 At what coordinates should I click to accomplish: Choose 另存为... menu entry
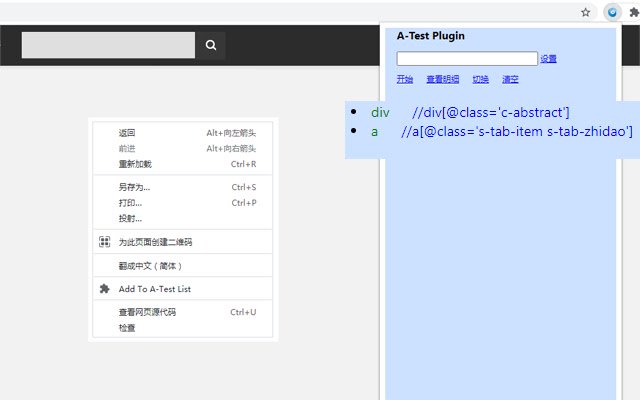[182, 187]
